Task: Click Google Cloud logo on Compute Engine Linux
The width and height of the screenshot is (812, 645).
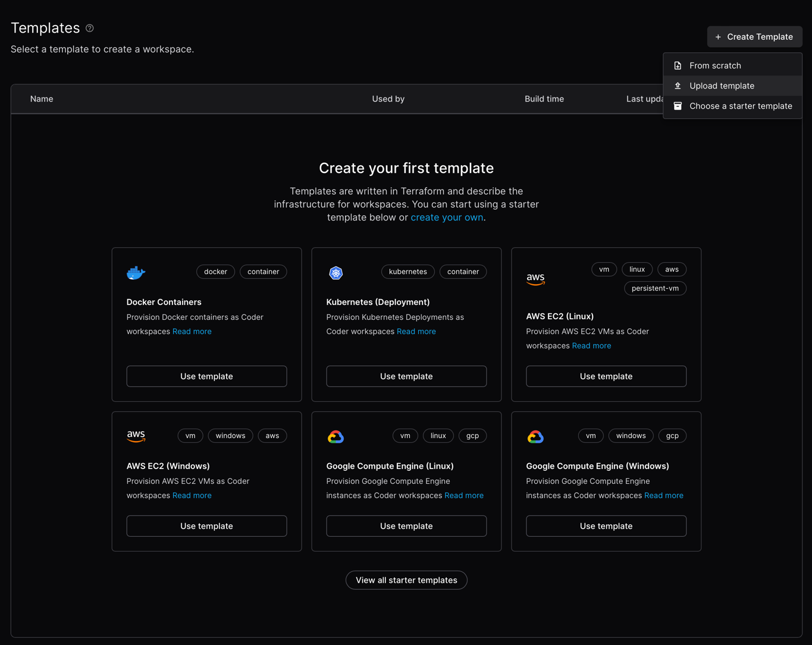Action: pos(336,437)
